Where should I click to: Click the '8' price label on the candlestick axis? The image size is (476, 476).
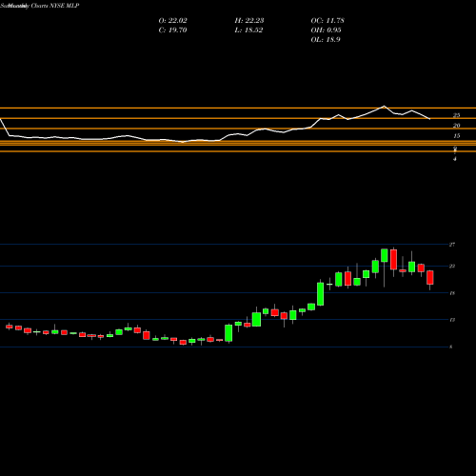(x=451, y=347)
